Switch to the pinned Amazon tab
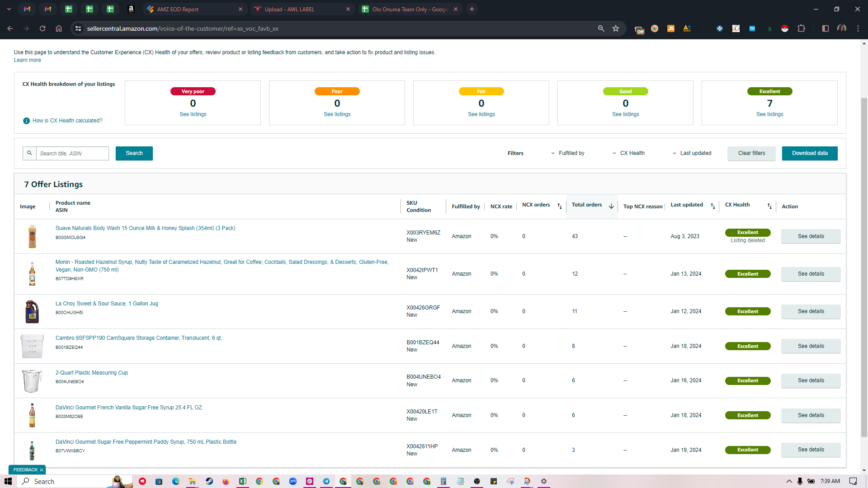Viewport: 868px width, 488px height. pyautogui.click(x=131, y=9)
